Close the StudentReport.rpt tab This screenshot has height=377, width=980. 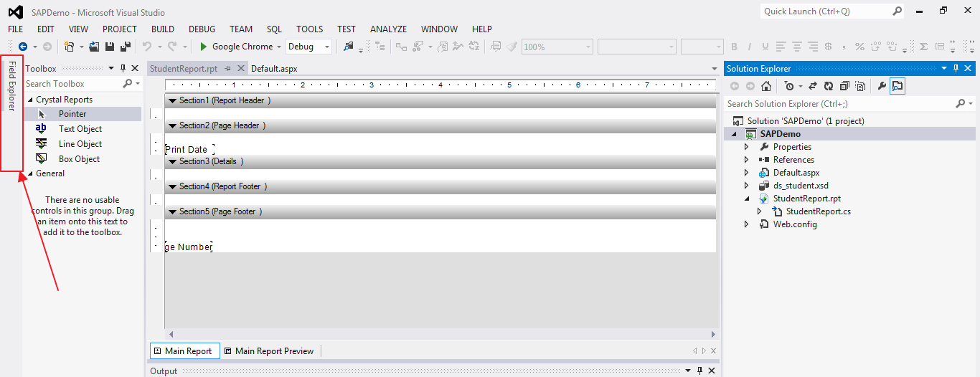pyautogui.click(x=240, y=69)
